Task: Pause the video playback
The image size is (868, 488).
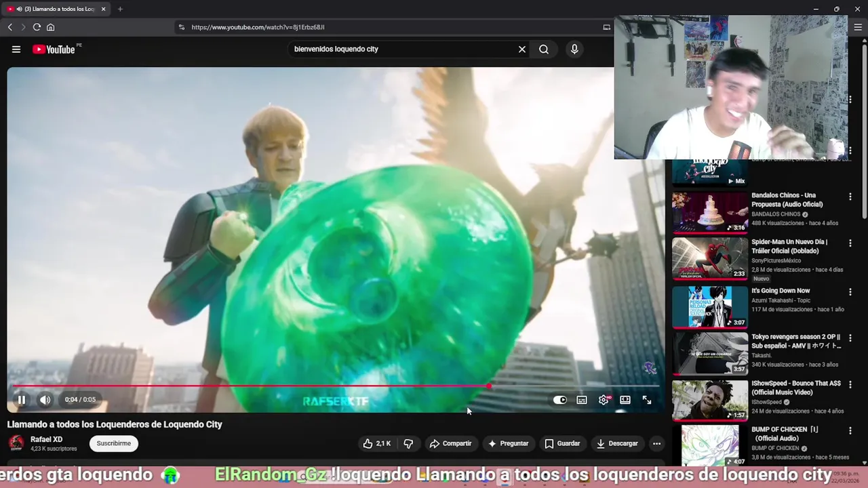Action: pos(21,400)
